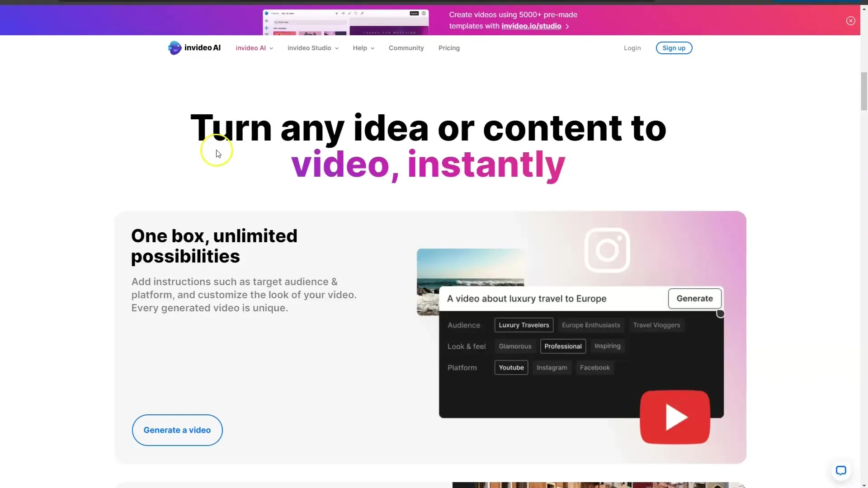This screenshot has height=488, width=868.
Task: Click the close banner X icon
Action: (851, 20)
